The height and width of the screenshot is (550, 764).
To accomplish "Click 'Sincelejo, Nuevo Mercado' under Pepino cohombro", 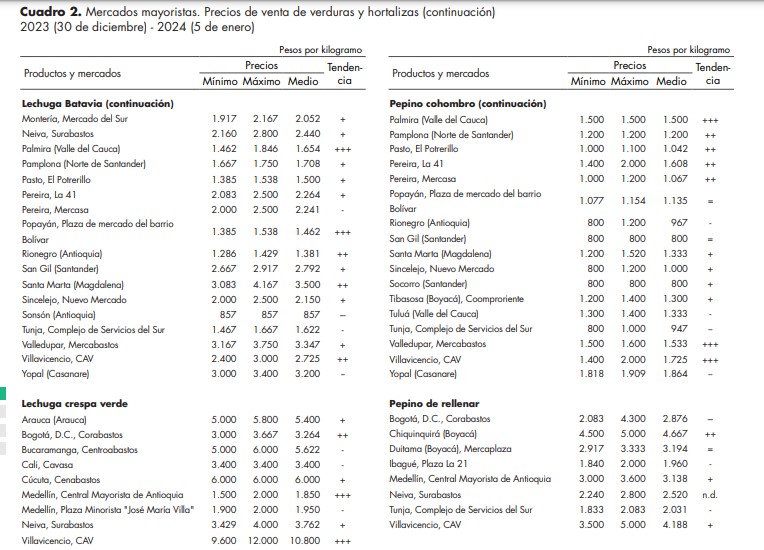I will click(442, 269).
